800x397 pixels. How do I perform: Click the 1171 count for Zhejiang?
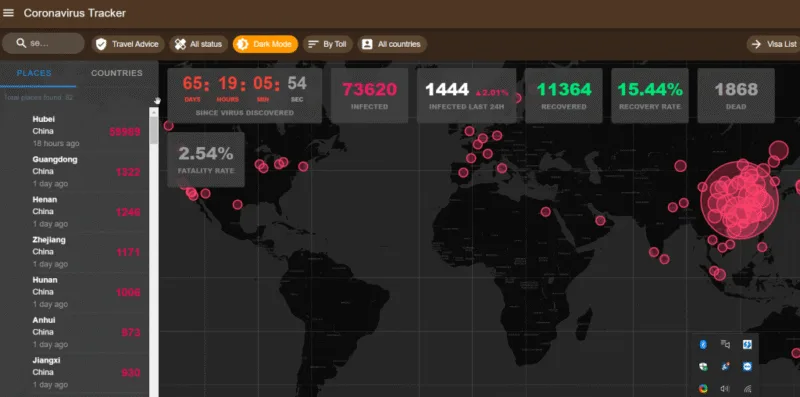(128, 252)
